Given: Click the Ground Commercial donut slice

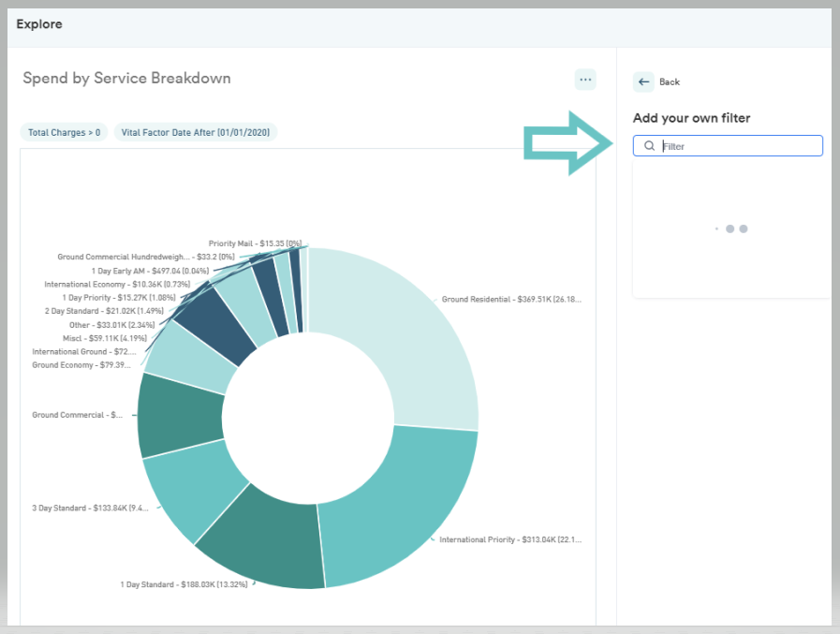Looking at the screenshot, I should [x=180, y=416].
